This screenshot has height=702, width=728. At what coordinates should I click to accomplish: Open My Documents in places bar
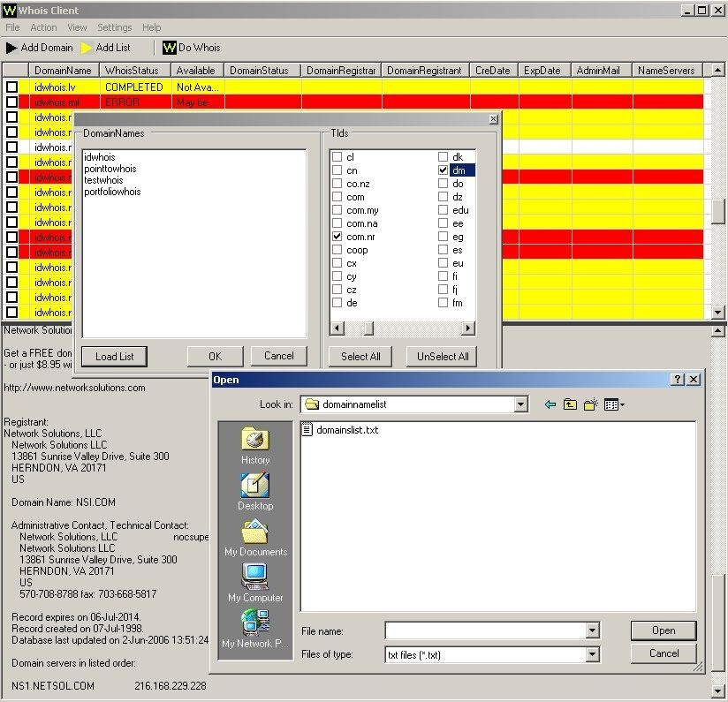[255, 531]
